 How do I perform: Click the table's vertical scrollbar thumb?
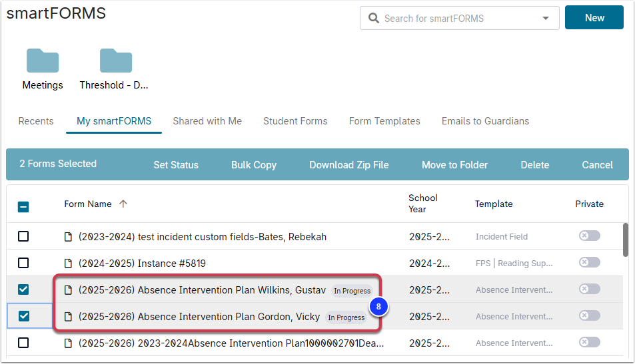pyautogui.click(x=626, y=240)
